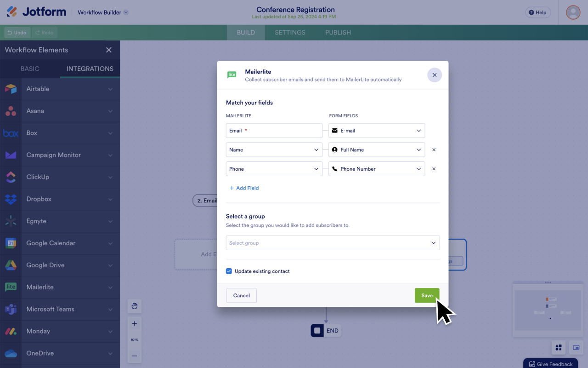Click the 2. Email workflow node
The height and width of the screenshot is (368, 588).
[x=205, y=201]
